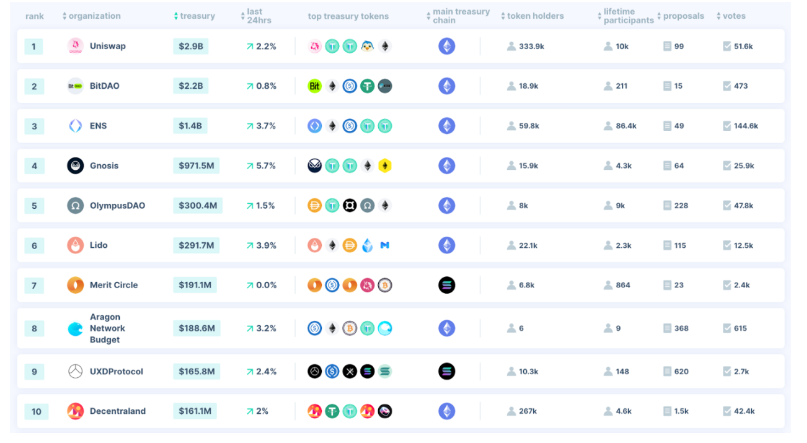Click the water drop token in Lido row
The height and width of the screenshot is (443, 807).
tap(367, 245)
